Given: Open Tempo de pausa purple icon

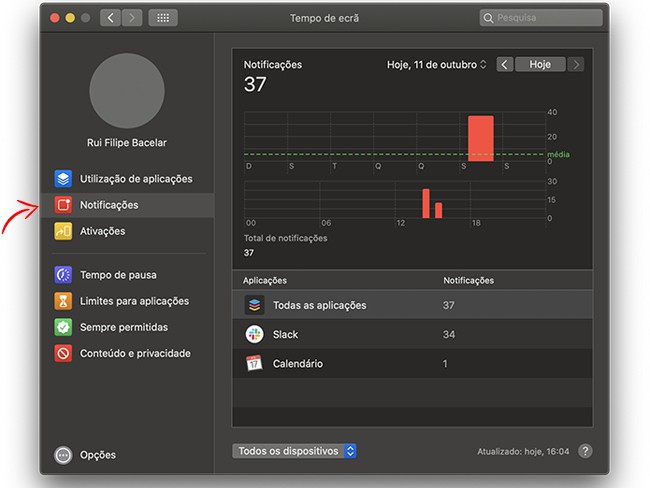Looking at the screenshot, I should click(63, 275).
